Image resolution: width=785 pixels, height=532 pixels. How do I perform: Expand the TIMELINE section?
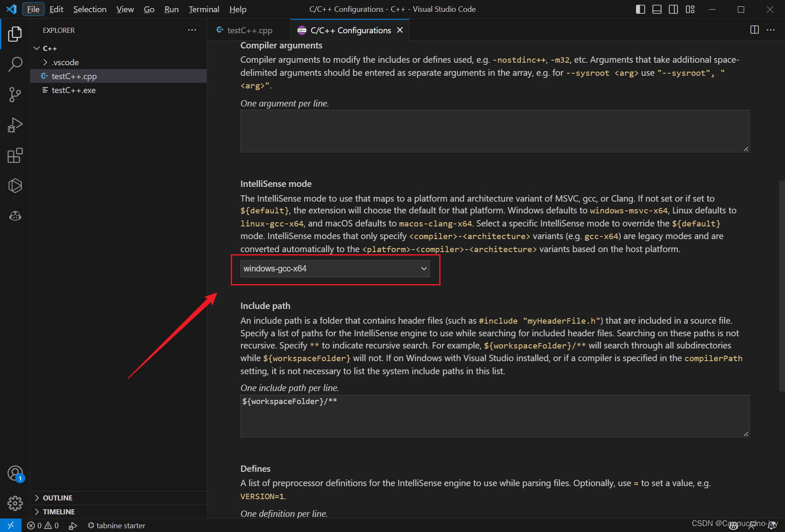pyautogui.click(x=119, y=512)
